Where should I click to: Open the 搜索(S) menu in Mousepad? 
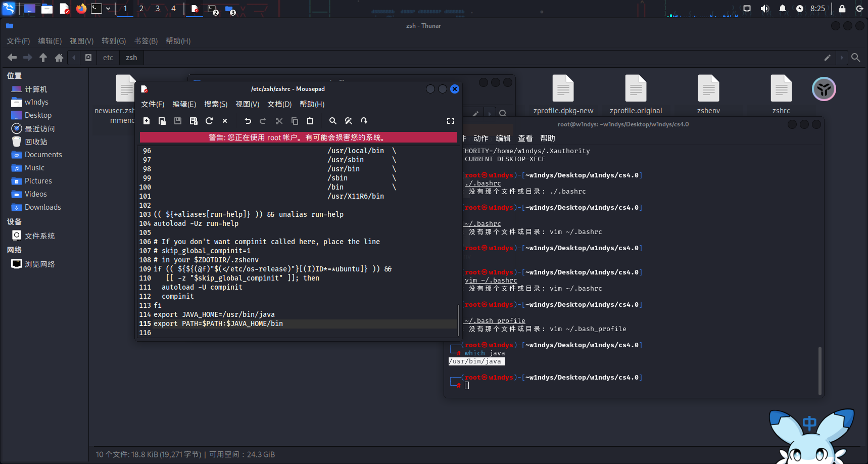[x=216, y=104]
